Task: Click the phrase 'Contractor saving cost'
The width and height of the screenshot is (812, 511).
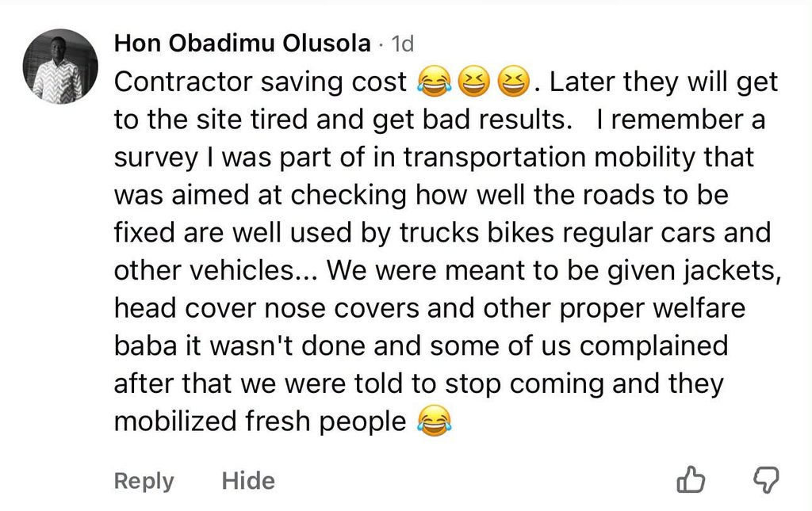Action: [260, 82]
